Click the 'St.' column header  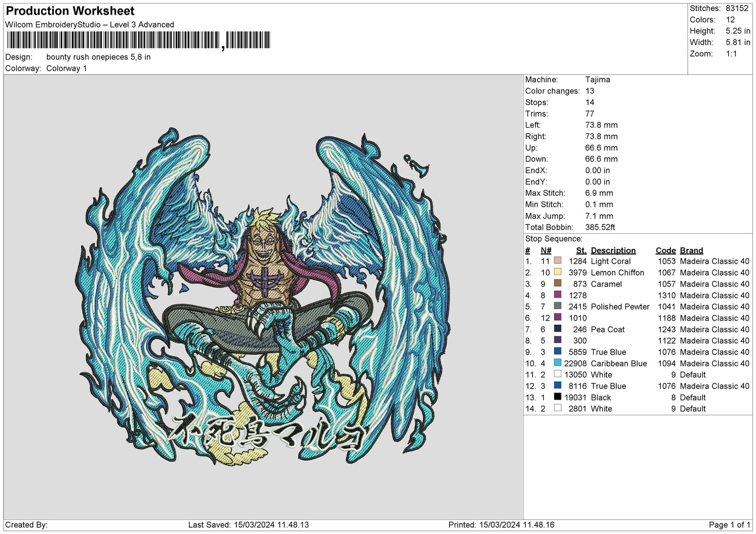pos(581,251)
